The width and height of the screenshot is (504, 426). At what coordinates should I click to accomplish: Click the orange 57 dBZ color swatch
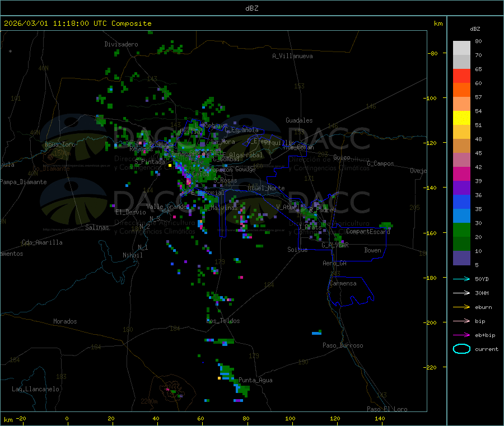pyautogui.click(x=461, y=90)
